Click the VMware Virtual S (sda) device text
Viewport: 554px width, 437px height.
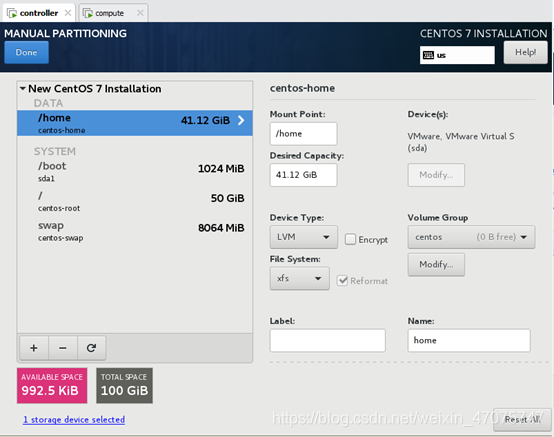pyautogui.click(x=461, y=142)
